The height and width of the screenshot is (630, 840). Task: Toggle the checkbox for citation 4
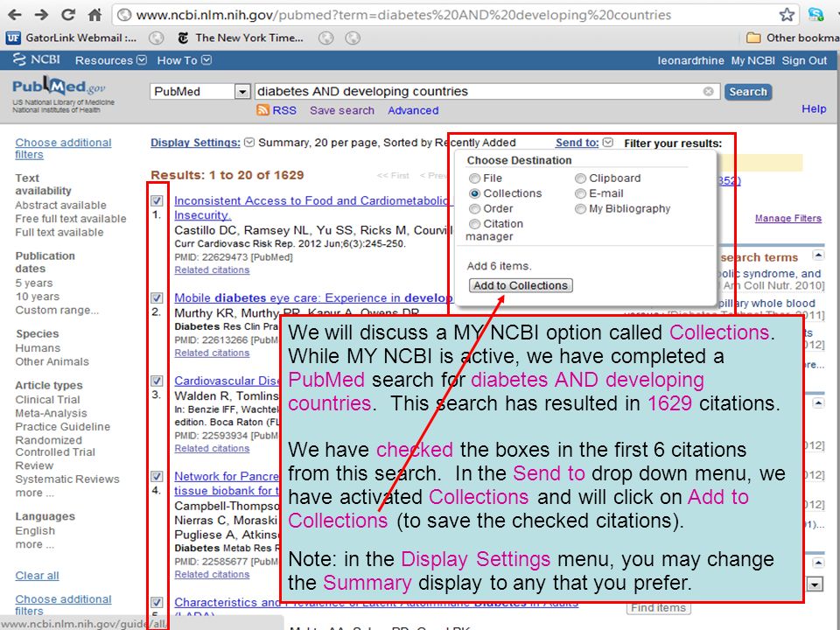(157, 476)
